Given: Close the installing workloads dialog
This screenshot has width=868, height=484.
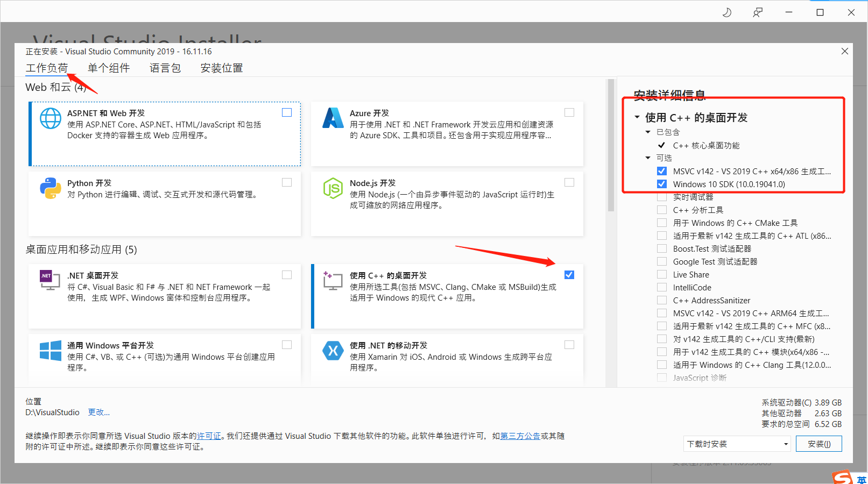Looking at the screenshot, I should point(845,51).
